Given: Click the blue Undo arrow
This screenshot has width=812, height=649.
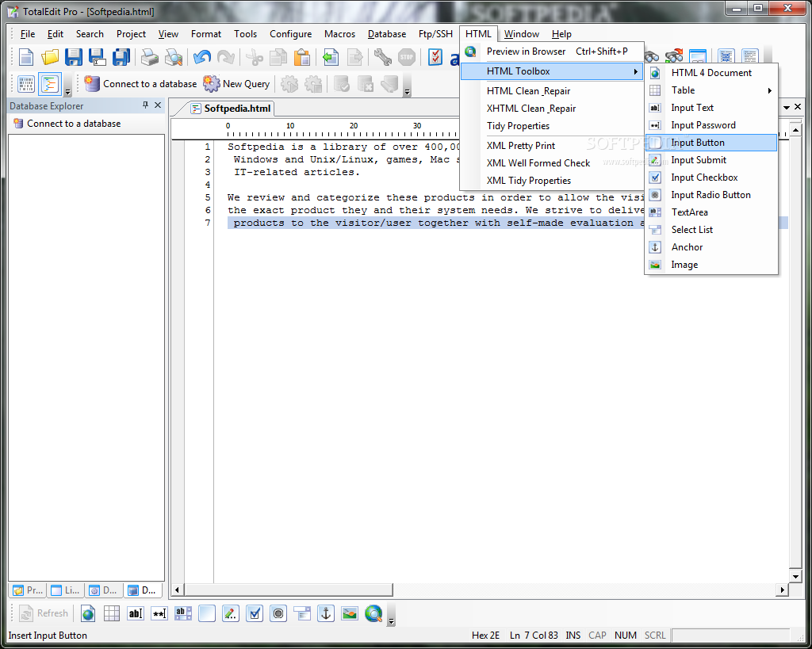Looking at the screenshot, I should (x=202, y=57).
